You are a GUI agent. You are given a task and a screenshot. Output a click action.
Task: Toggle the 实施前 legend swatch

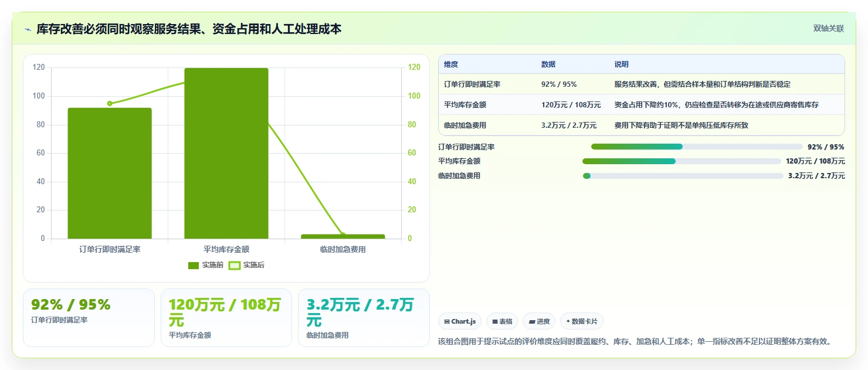click(x=194, y=266)
